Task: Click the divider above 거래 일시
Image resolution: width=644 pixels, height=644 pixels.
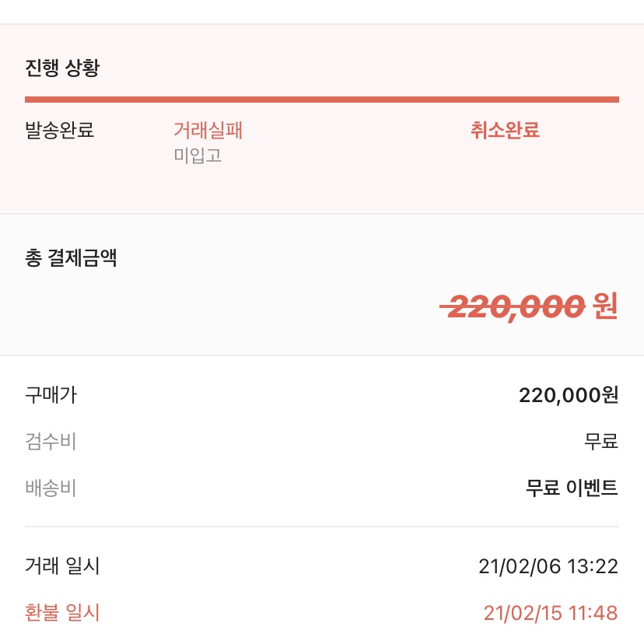Action: click(x=321, y=527)
